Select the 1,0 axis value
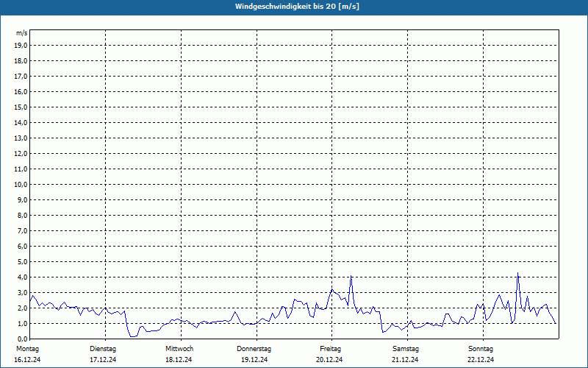588x368 pixels. [x=22, y=324]
